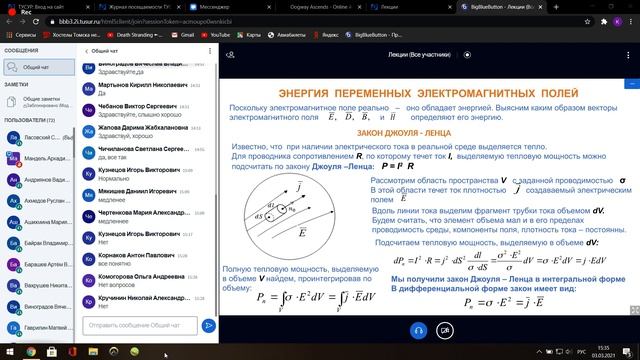The height and width of the screenshot is (360, 640).
Task: Select user Байрак Владимир in list
Action: (x=39, y=243)
